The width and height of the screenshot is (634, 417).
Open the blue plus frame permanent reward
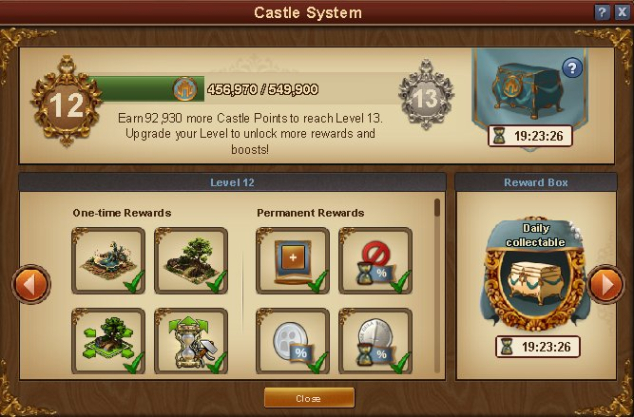293,260
